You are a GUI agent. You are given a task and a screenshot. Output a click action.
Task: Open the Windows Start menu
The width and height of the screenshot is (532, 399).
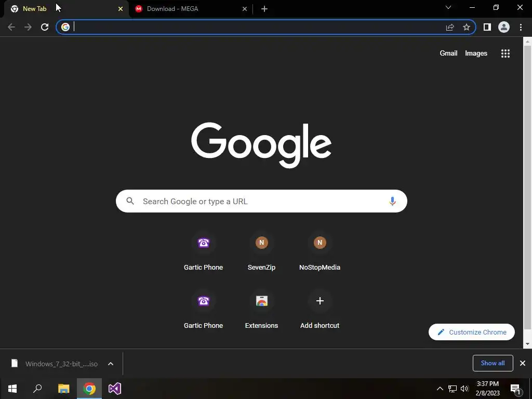pos(12,389)
